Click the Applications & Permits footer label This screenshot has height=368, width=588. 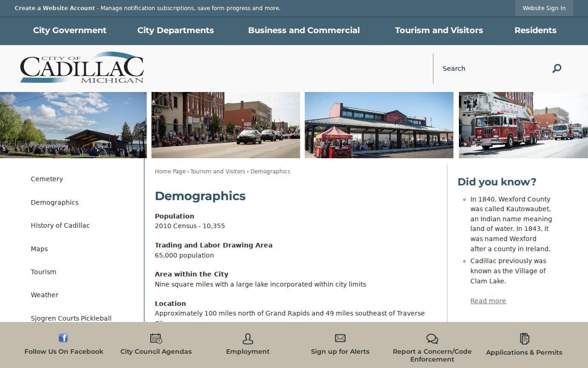(524, 352)
